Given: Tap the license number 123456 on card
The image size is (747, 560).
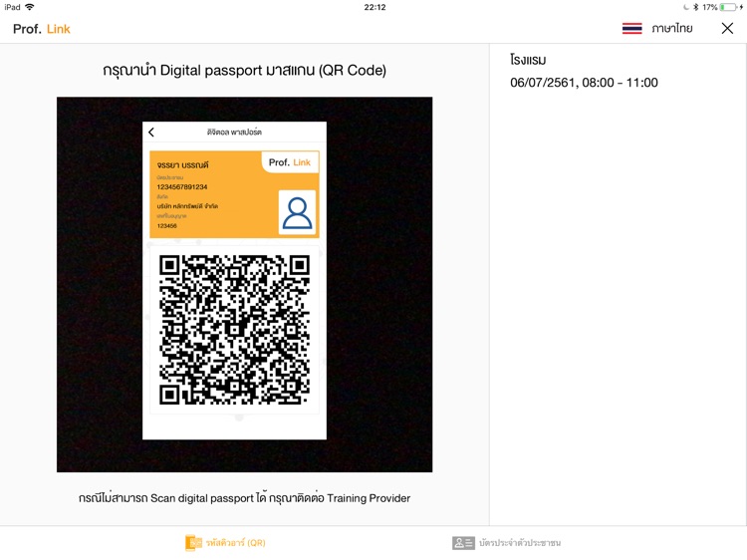Looking at the screenshot, I should pyautogui.click(x=166, y=226).
